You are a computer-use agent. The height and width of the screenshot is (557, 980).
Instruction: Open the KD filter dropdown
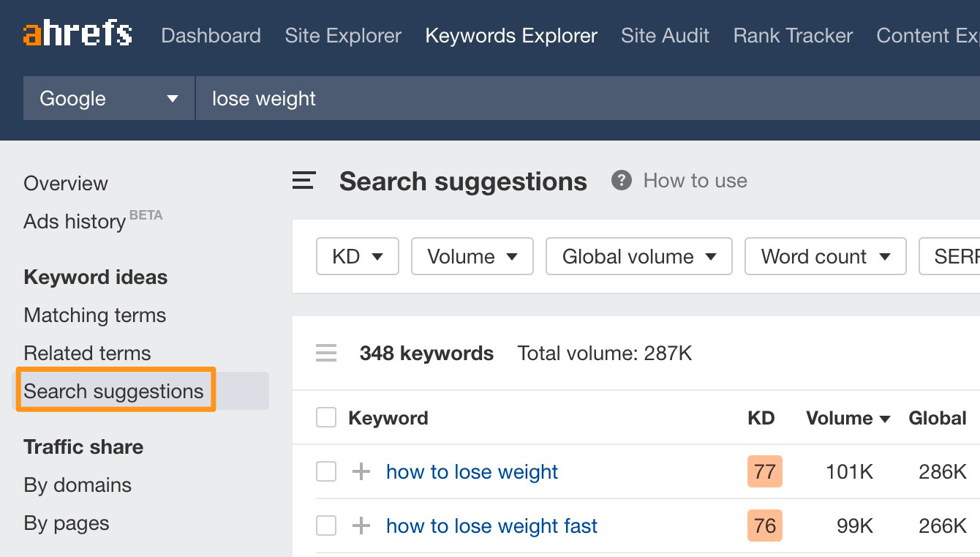point(357,257)
